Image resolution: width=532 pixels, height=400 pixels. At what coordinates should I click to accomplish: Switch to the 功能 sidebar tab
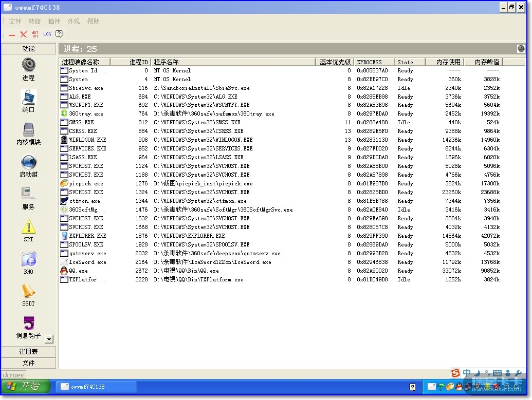28,49
